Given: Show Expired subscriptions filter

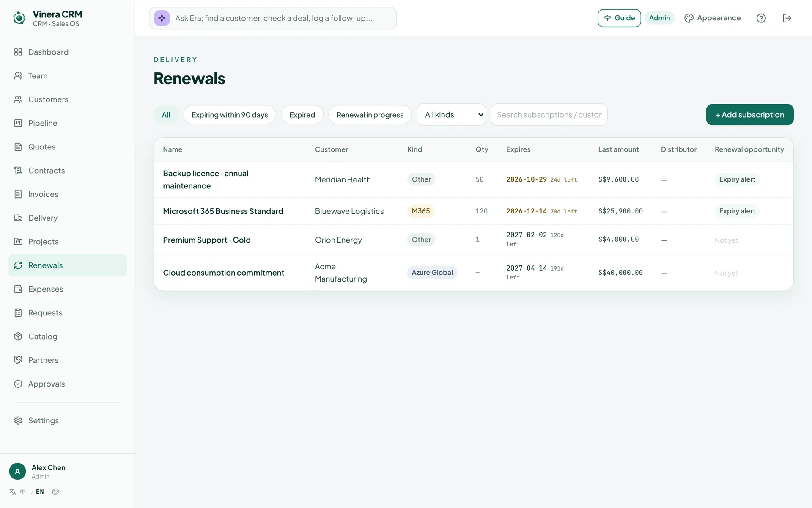Looking at the screenshot, I should pyautogui.click(x=302, y=115).
